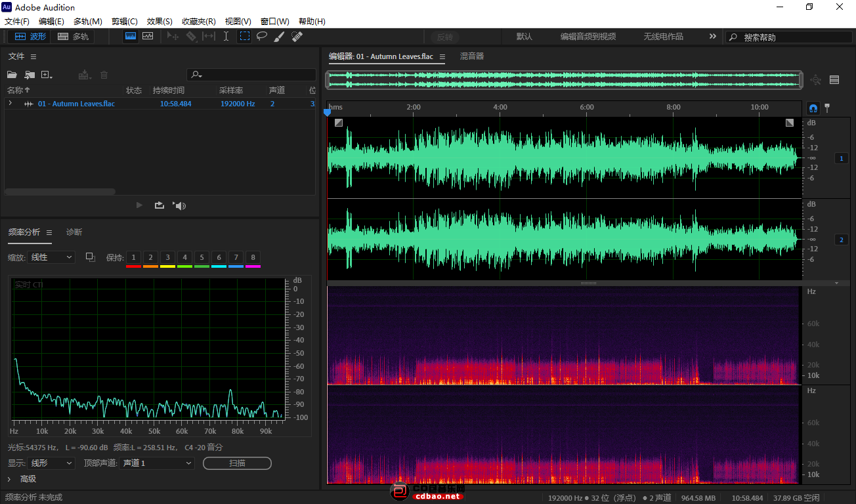Viewport: 856px width, 504px height.
Task: Select 编辑音频到视频 workspace
Action: 588,37
